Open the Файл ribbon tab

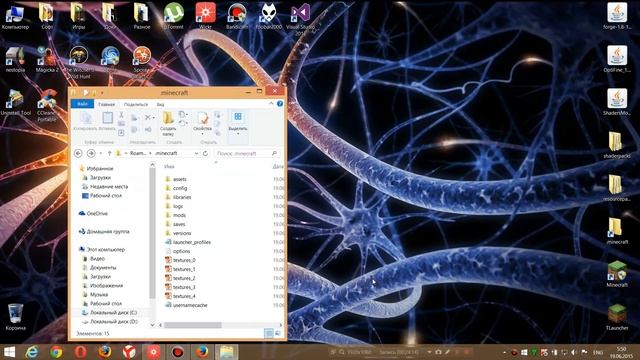click(x=82, y=104)
